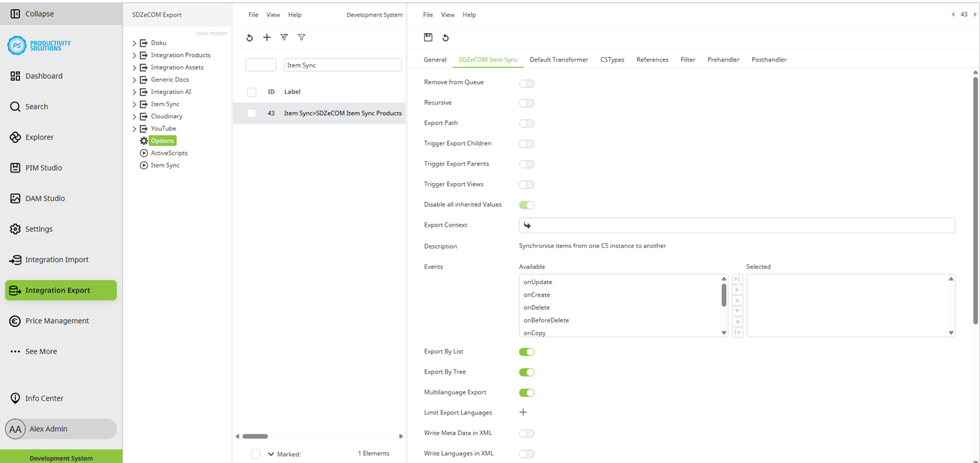980x463 pixels.
Task: Collapse the Marked elements panel
Action: click(271, 453)
